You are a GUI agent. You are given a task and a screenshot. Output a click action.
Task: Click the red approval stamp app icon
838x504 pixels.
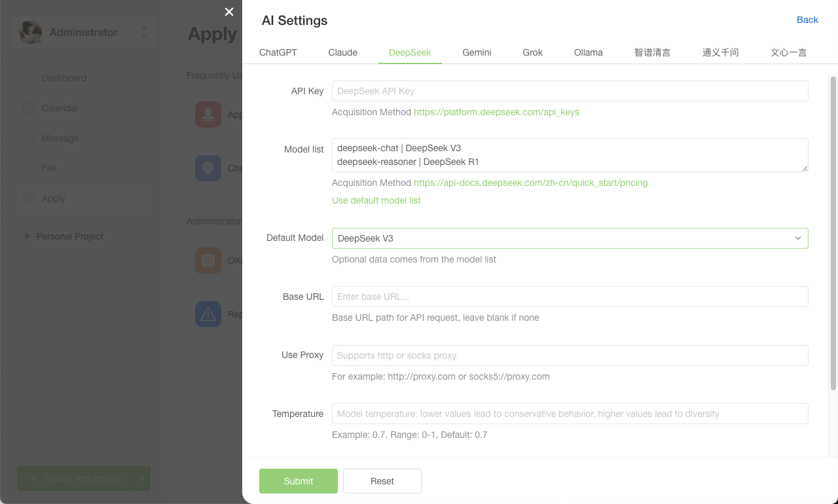[208, 115]
